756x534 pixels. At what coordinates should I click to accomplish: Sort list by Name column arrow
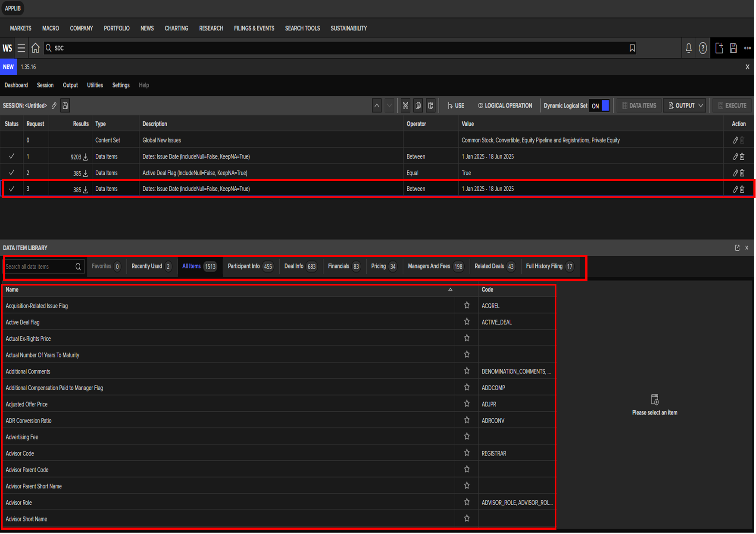pyautogui.click(x=450, y=290)
